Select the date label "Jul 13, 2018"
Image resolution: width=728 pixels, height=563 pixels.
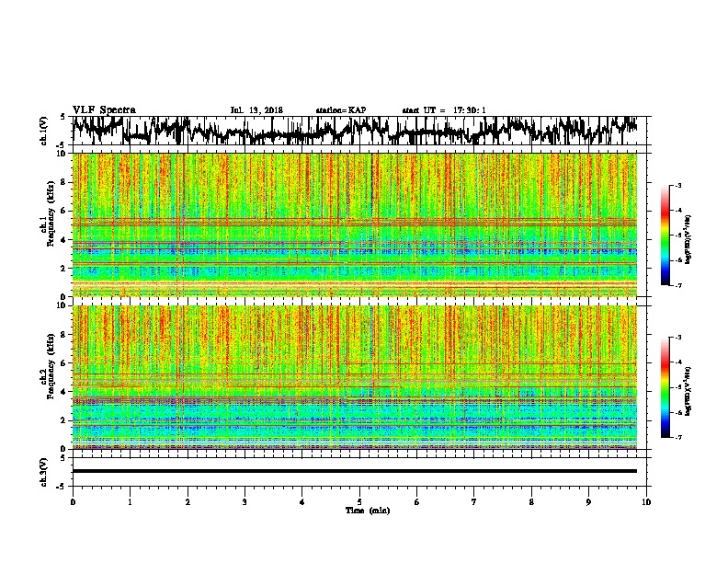(x=256, y=110)
